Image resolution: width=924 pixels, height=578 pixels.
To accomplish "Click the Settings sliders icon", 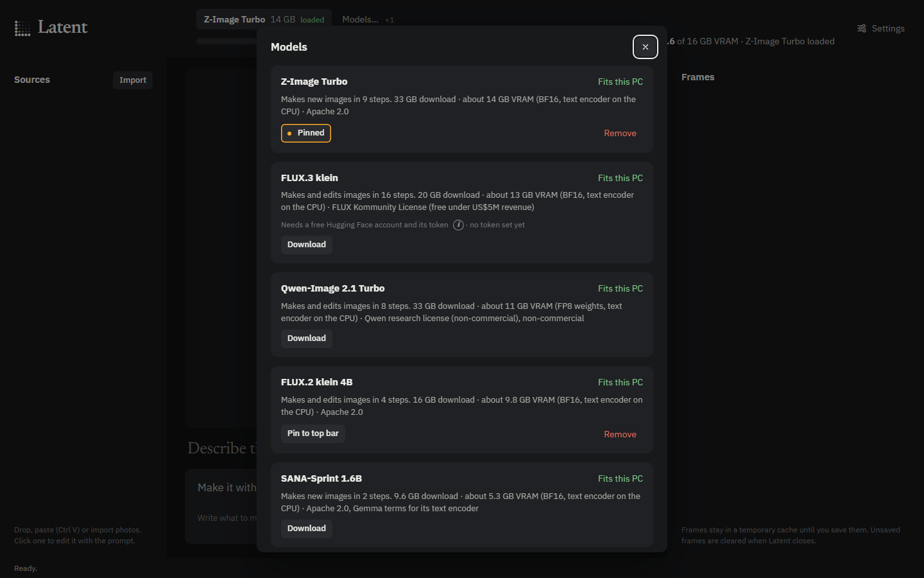I will pos(862,28).
